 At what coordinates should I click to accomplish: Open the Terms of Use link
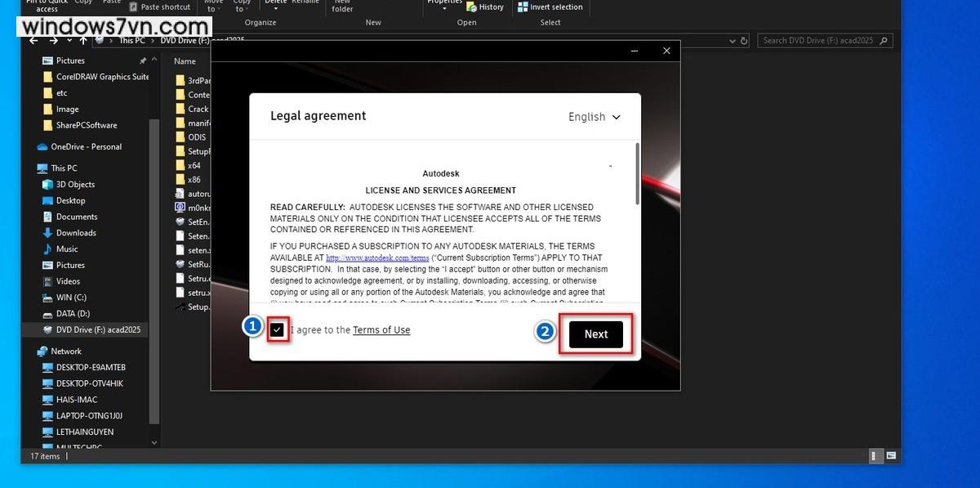coord(381,330)
